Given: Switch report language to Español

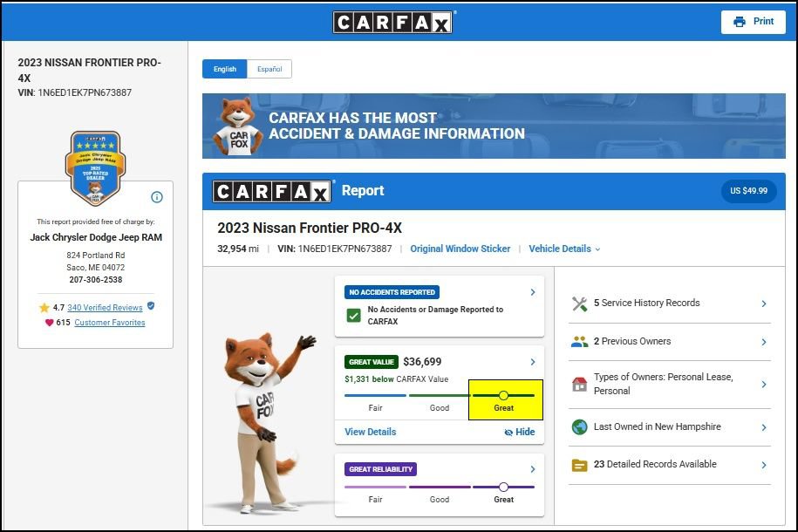Looking at the screenshot, I should point(269,69).
